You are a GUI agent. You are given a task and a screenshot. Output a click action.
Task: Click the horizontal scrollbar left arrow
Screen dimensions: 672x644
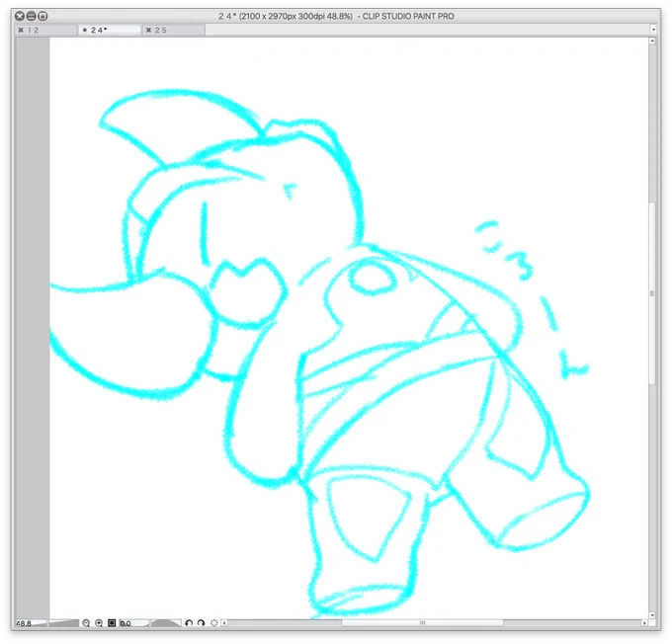pos(224,623)
